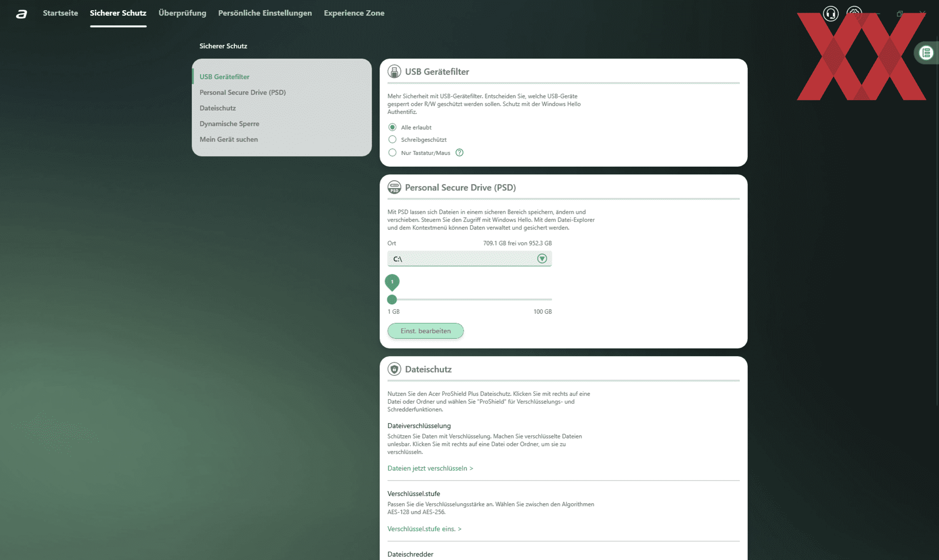Open the Überprüfung tab
Viewport: 939px width, 560px height.
(182, 13)
